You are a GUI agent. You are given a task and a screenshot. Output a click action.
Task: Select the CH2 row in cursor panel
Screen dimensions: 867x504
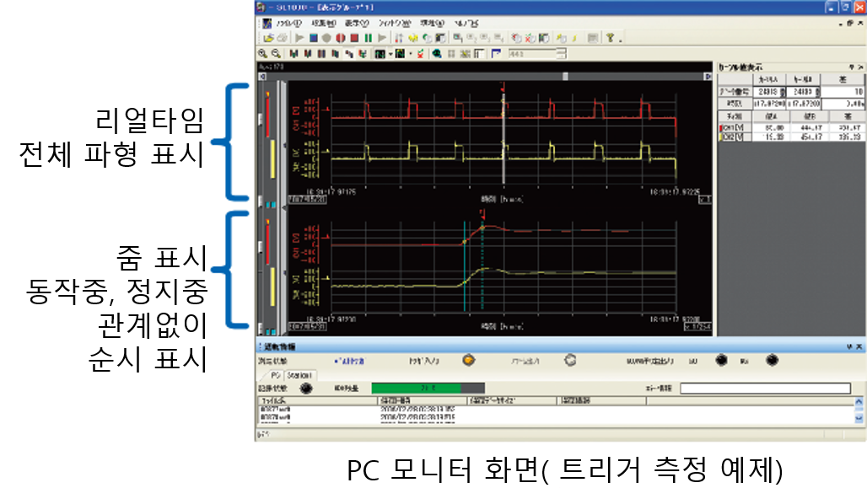point(791,137)
